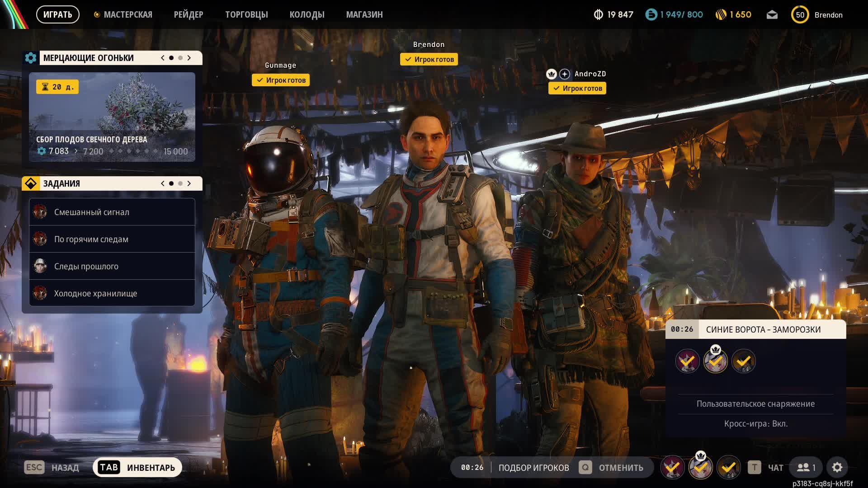Image resolution: width=868 pixels, height=488 pixels.
Task: Click the settings gear icon at bottom right
Action: [x=837, y=467]
